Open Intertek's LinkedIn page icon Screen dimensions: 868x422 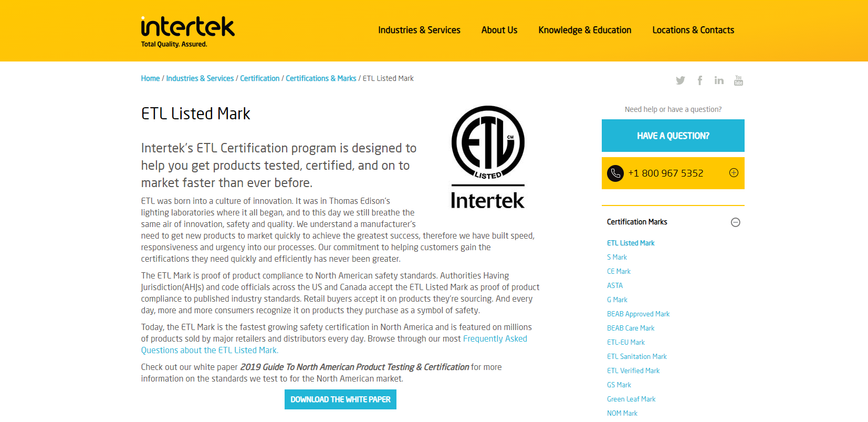[719, 80]
